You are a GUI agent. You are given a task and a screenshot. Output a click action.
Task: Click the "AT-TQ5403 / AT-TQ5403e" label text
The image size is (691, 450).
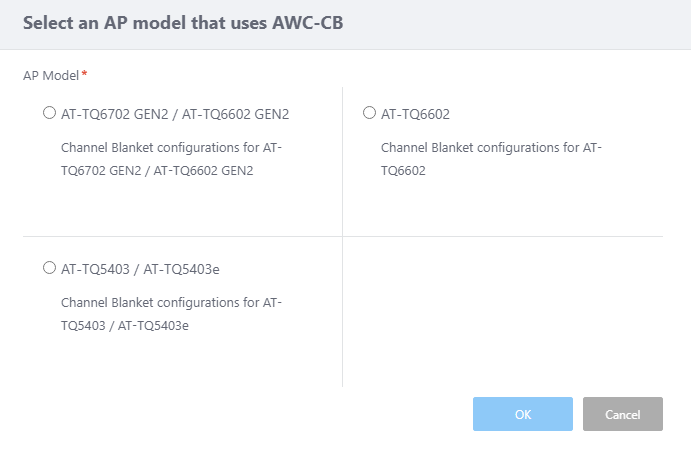coord(147,268)
